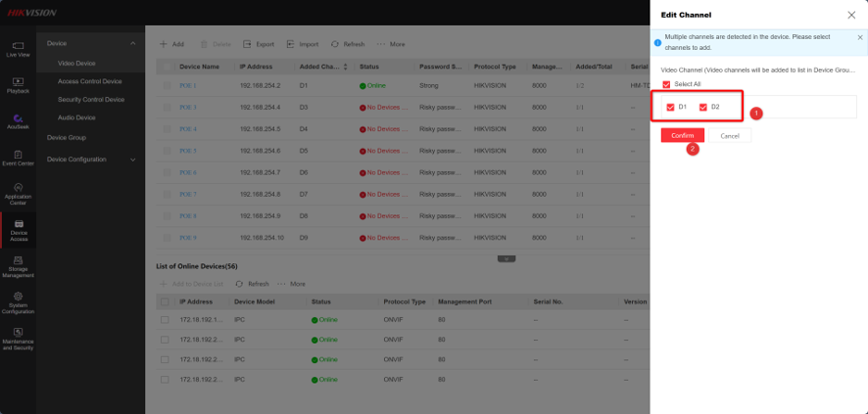Expand the Device Configuration section
The width and height of the screenshot is (868, 414).
133,160
